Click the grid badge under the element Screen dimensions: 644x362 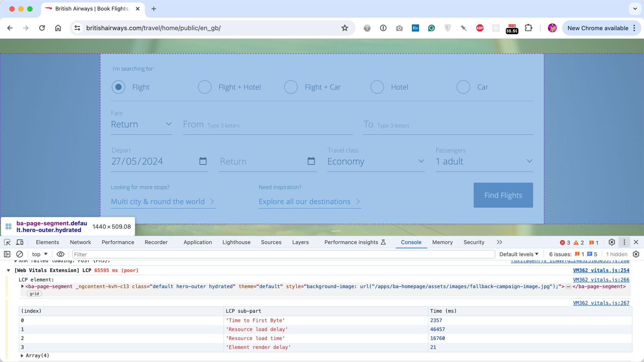coord(34,294)
